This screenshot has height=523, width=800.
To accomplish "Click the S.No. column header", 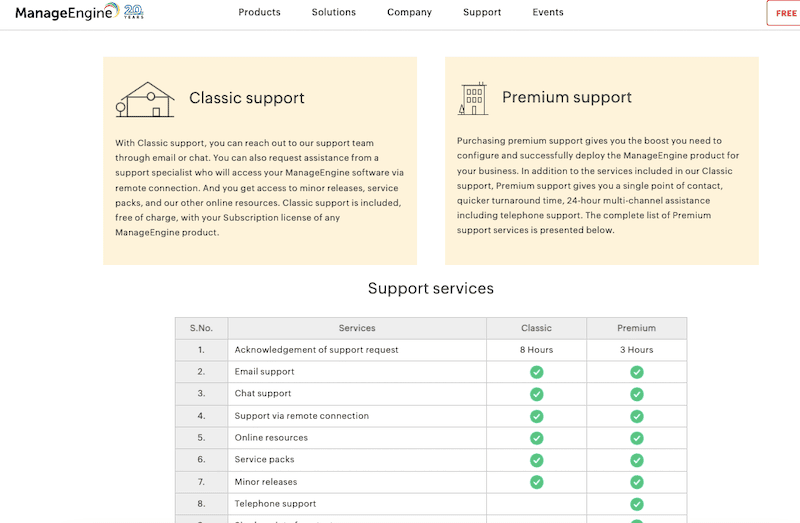I will click(x=202, y=328).
